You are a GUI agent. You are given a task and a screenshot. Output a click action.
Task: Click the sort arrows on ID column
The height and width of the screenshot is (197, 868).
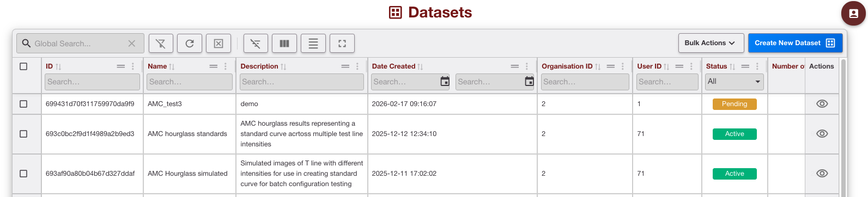pos(58,66)
